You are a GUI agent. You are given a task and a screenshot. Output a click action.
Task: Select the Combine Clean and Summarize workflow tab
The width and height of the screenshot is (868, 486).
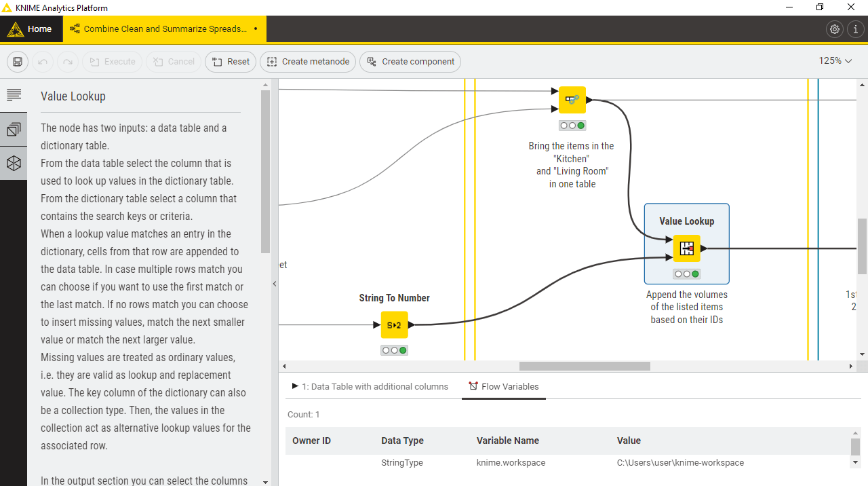pos(165,29)
